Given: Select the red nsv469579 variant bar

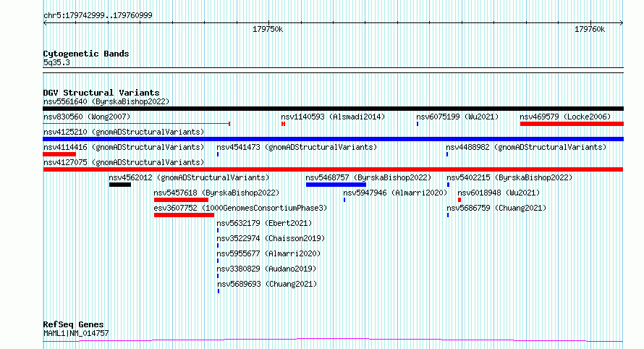Looking at the screenshot, I should tap(572, 124).
